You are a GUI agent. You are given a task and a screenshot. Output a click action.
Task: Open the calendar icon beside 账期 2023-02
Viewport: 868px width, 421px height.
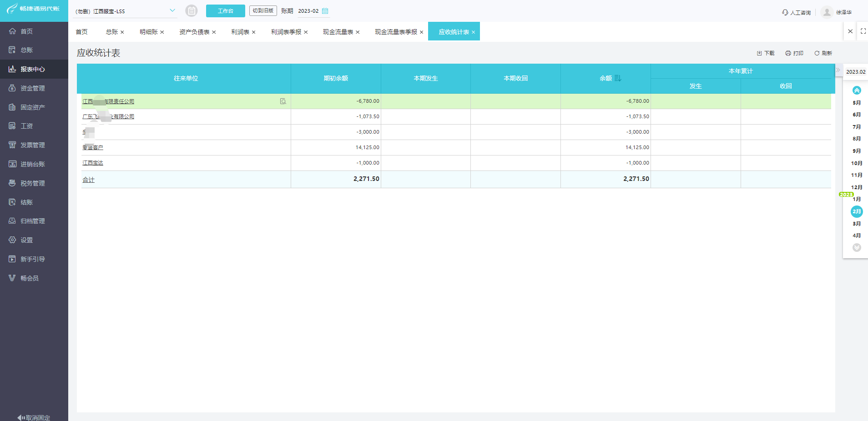(324, 11)
